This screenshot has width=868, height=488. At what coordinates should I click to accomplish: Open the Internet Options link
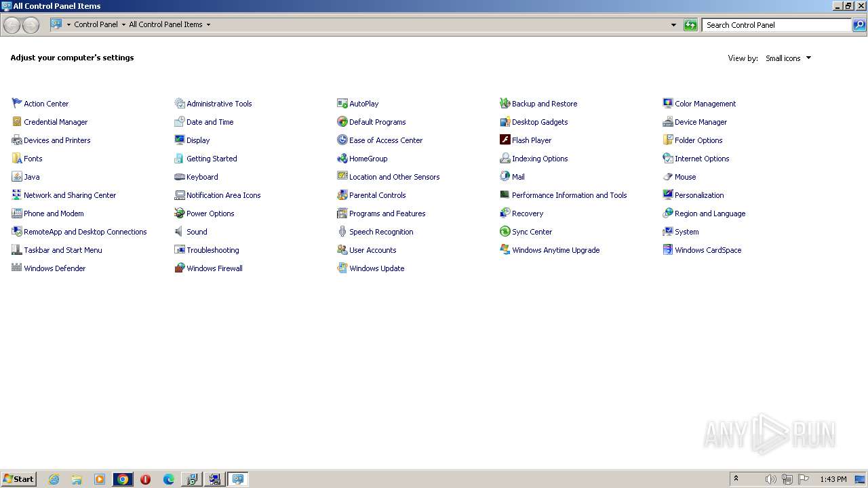(x=702, y=159)
